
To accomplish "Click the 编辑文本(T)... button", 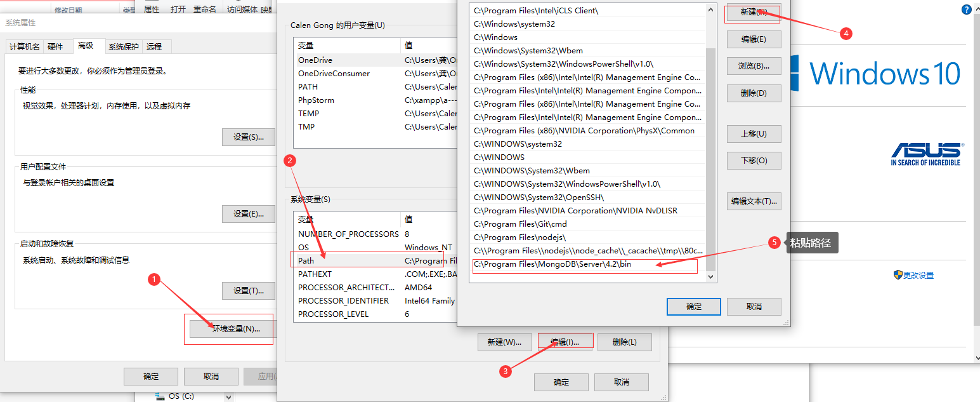I will 754,201.
